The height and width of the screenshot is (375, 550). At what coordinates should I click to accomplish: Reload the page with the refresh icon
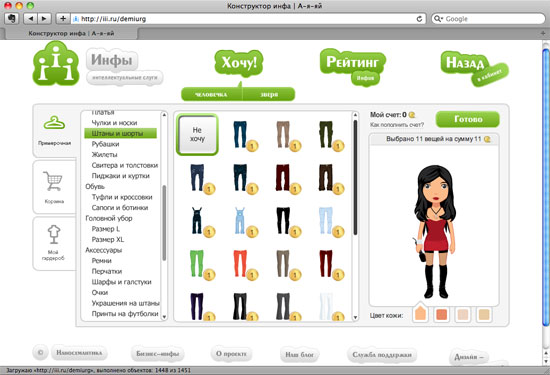(x=419, y=19)
